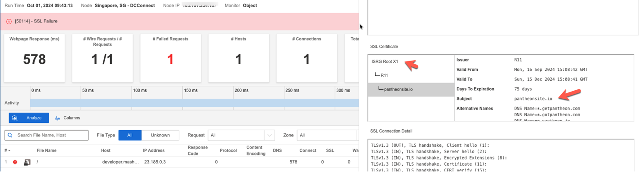Click the Subject value pantheonsite.io
644x173 pixels.
click(533, 99)
